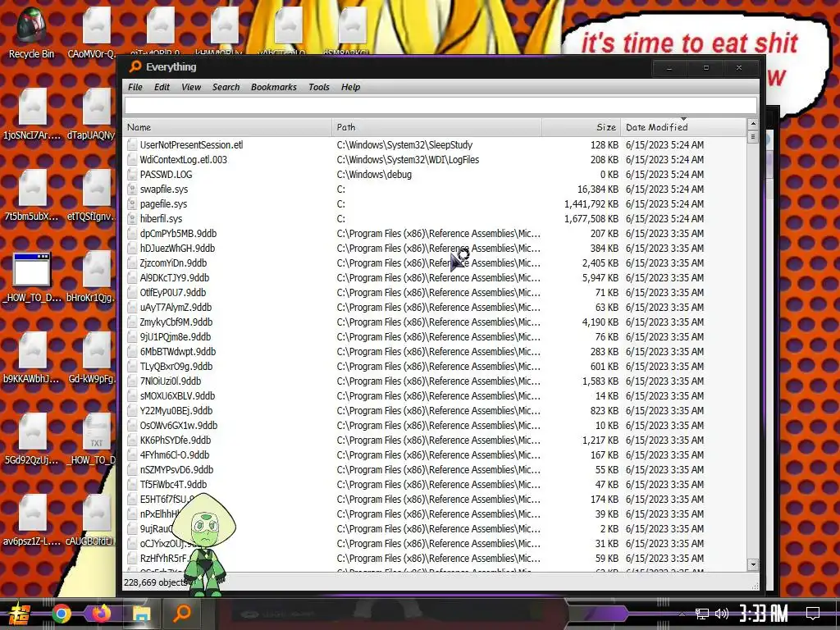
Task: Select OsOWv6GX1w.9ddb file row
Action: pyautogui.click(x=435, y=426)
